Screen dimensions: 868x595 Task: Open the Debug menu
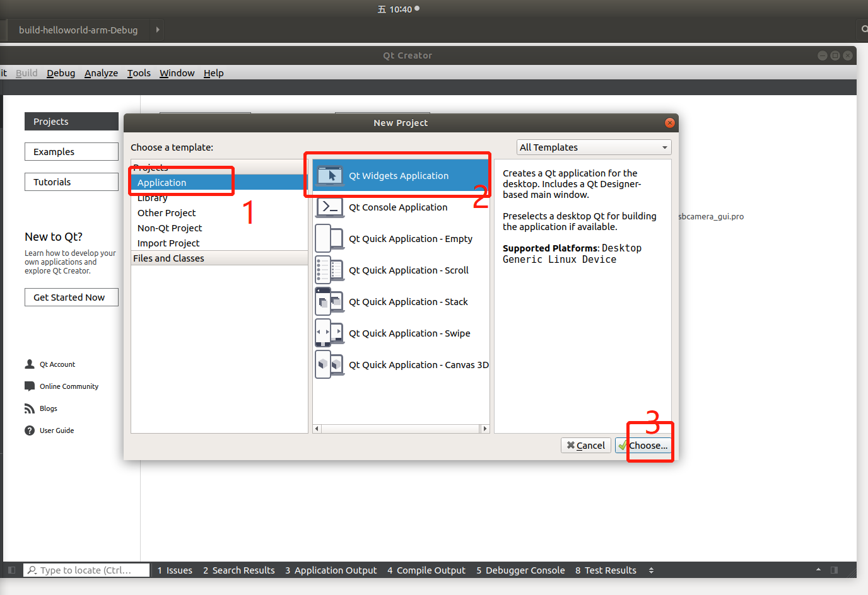[x=61, y=73]
